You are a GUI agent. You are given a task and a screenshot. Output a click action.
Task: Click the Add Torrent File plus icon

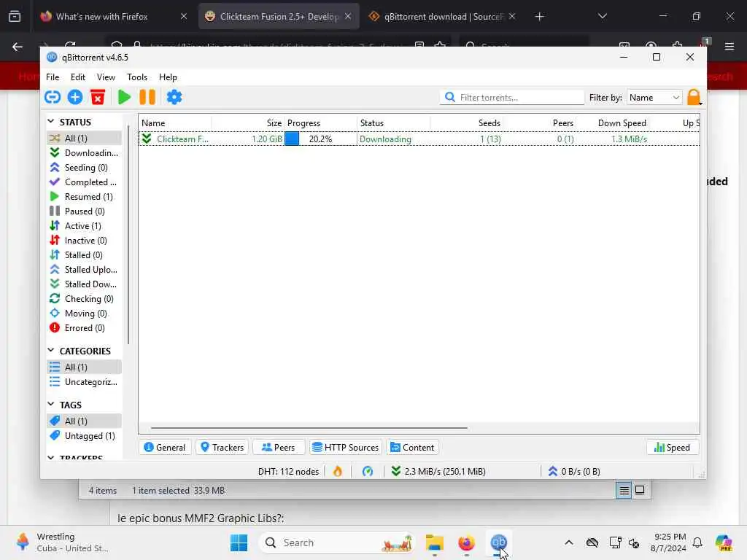point(75,97)
